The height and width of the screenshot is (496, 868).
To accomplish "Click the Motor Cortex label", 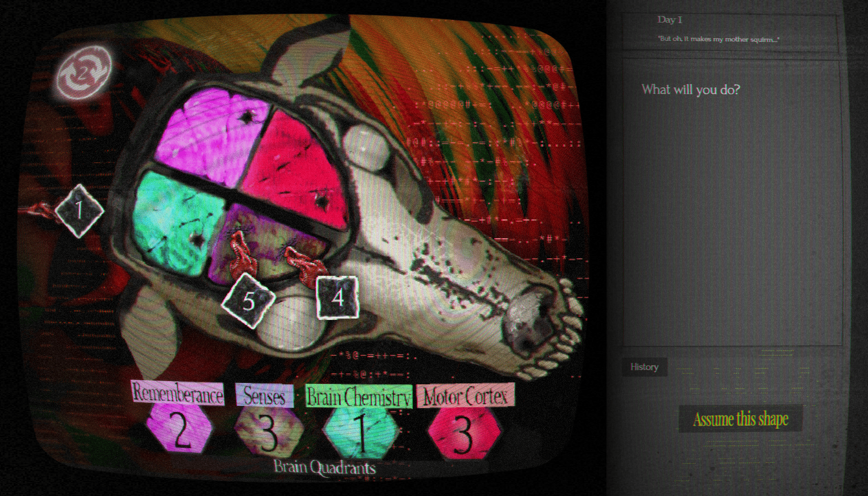I will 465,395.
